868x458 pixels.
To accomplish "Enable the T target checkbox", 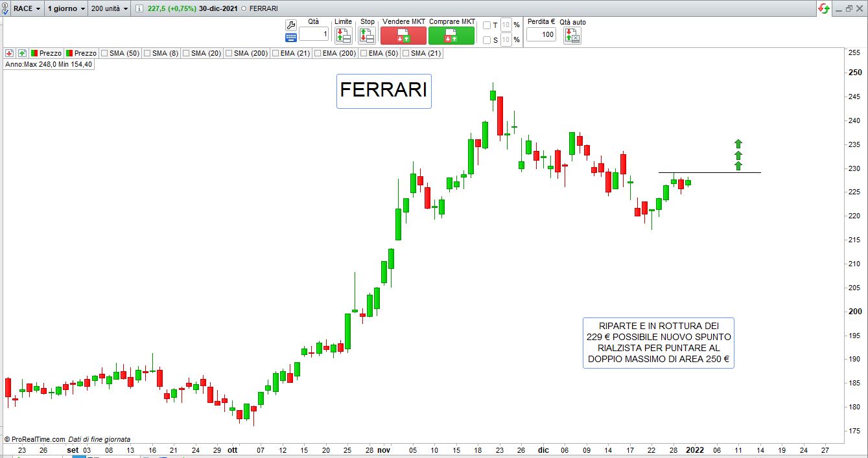I will tap(487, 25).
